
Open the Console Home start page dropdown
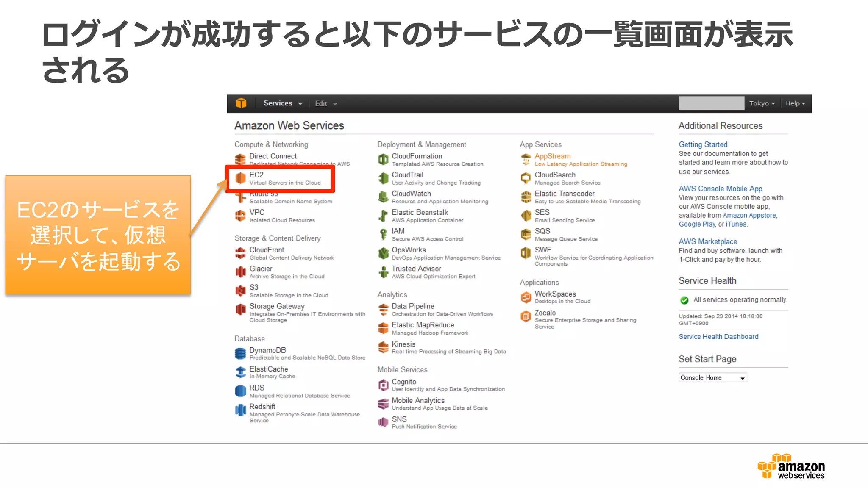tap(712, 377)
